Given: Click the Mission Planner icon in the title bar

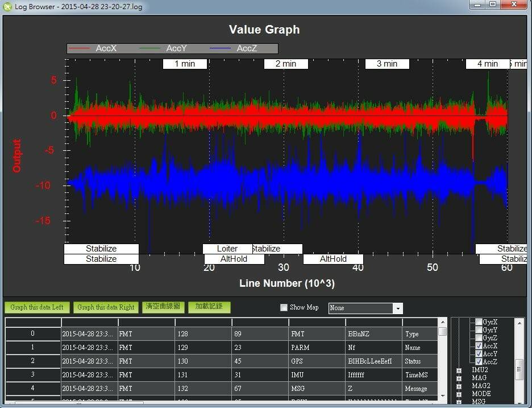Looking at the screenshot, I should pos(7,6).
